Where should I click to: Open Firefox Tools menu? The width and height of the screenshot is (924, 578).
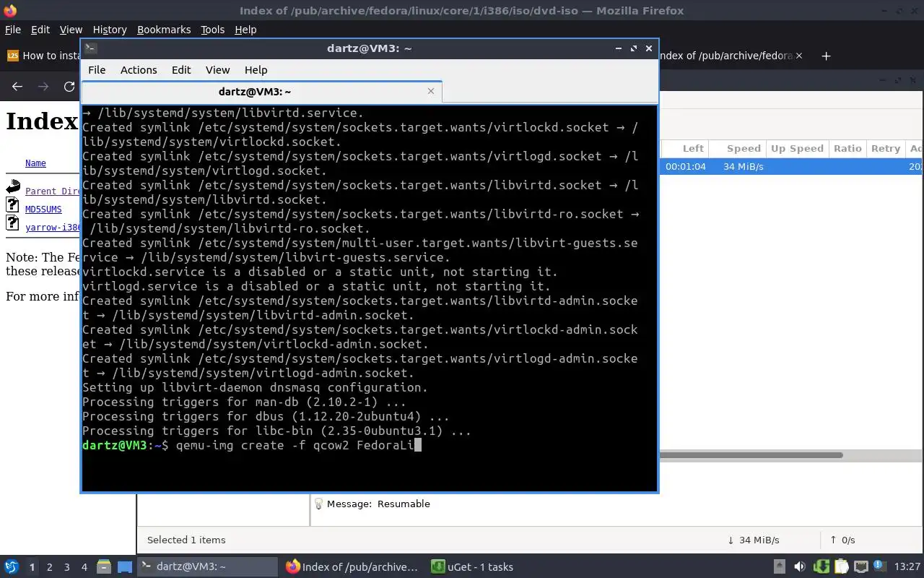212,30
